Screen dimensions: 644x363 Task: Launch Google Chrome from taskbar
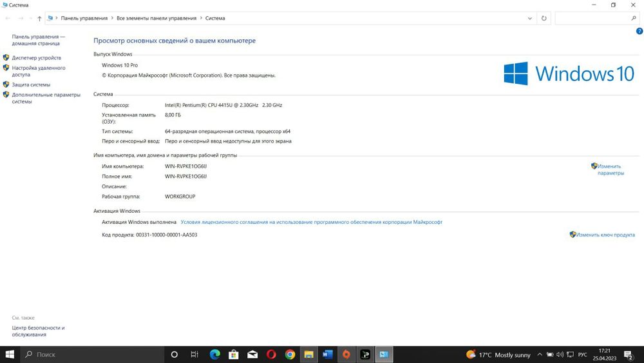tap(290, 355)
